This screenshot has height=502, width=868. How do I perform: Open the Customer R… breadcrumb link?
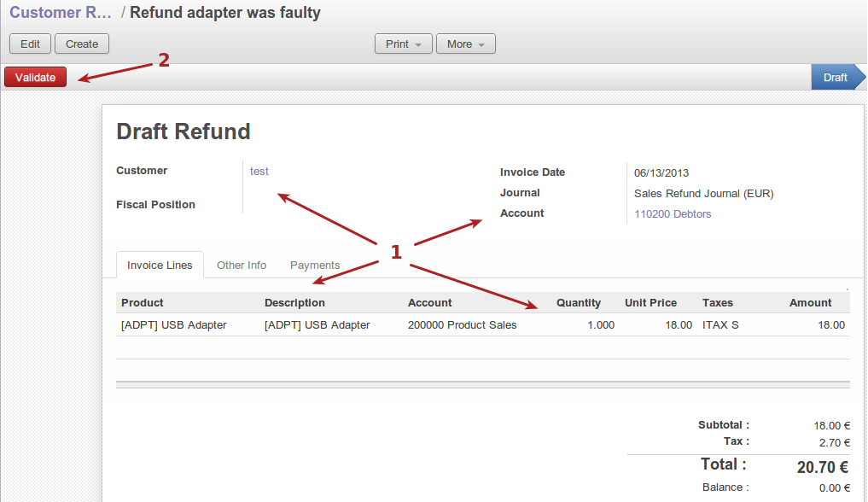pos(60,13)
